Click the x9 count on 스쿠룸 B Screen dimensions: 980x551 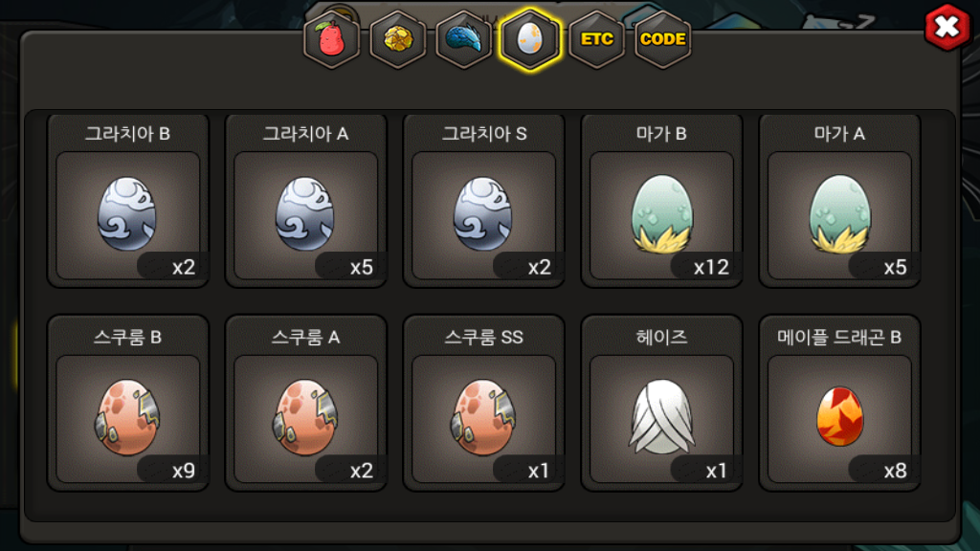point(184,471)
